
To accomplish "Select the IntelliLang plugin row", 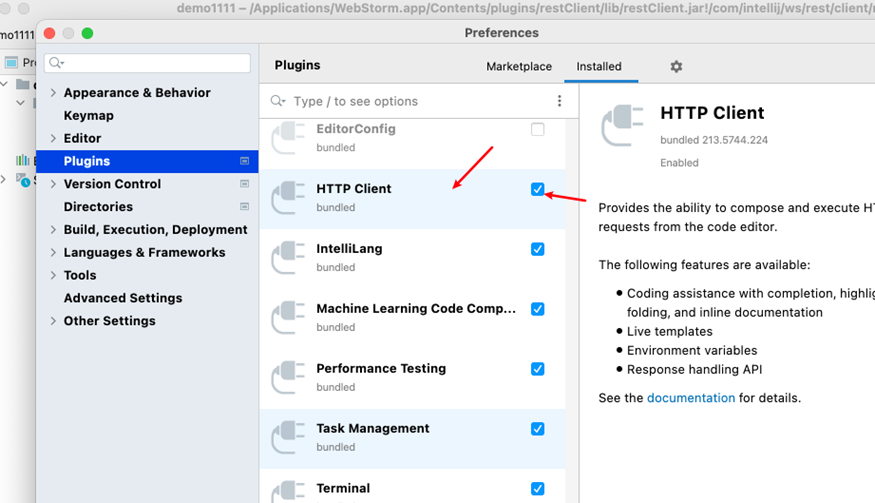I will coord(412,258).
